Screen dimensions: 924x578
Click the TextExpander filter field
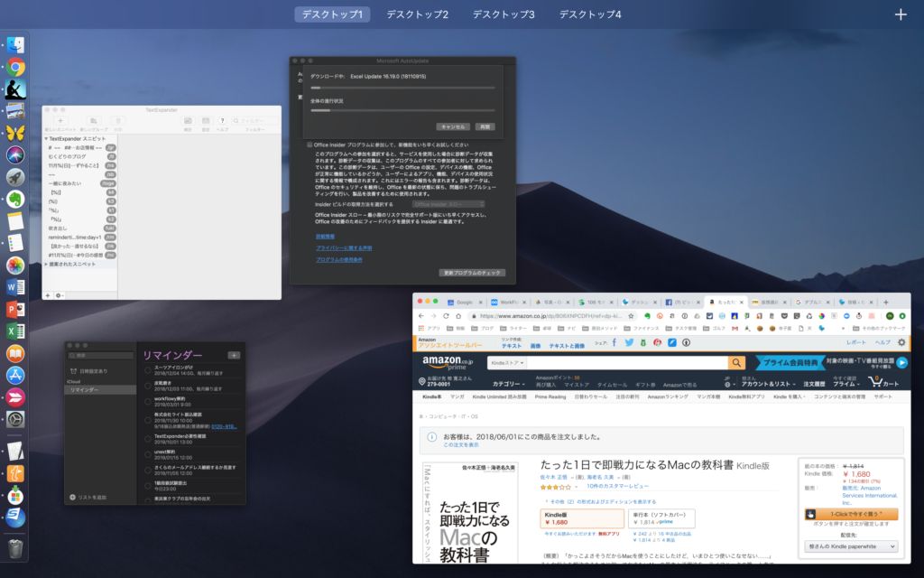[x=254, y=121]
